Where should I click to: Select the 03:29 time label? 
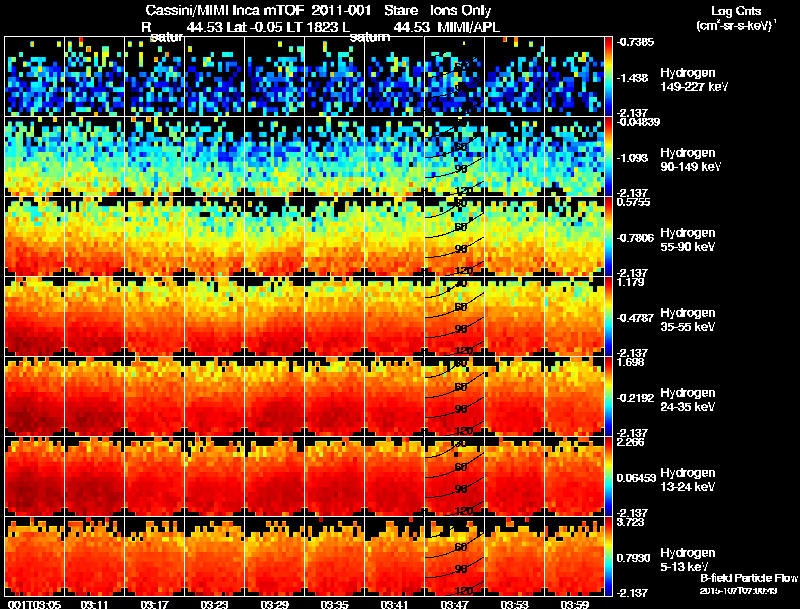pos(274,604)
